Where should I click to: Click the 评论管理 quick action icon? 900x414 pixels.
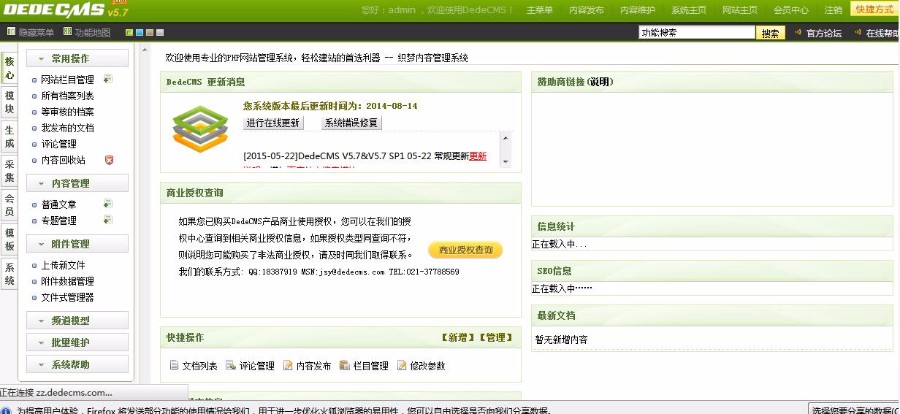[231, 365]
